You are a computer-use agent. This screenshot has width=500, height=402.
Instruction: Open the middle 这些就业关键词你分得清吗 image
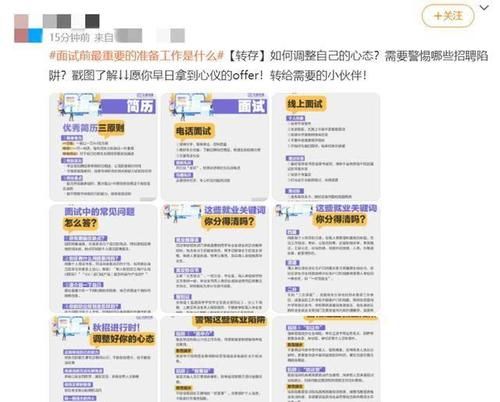[x=215, y=258]
